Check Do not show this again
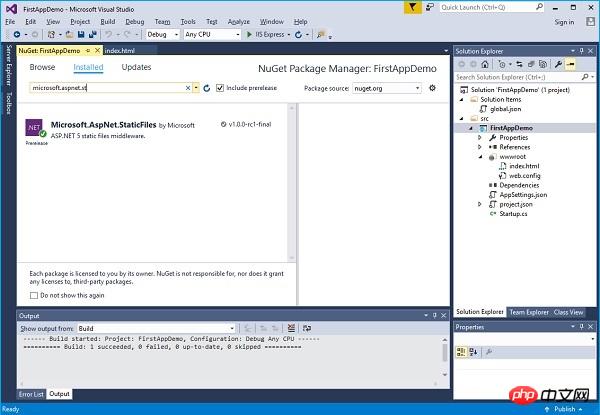Viewport: 600px width, 415px height. click(x=34, y=295)
